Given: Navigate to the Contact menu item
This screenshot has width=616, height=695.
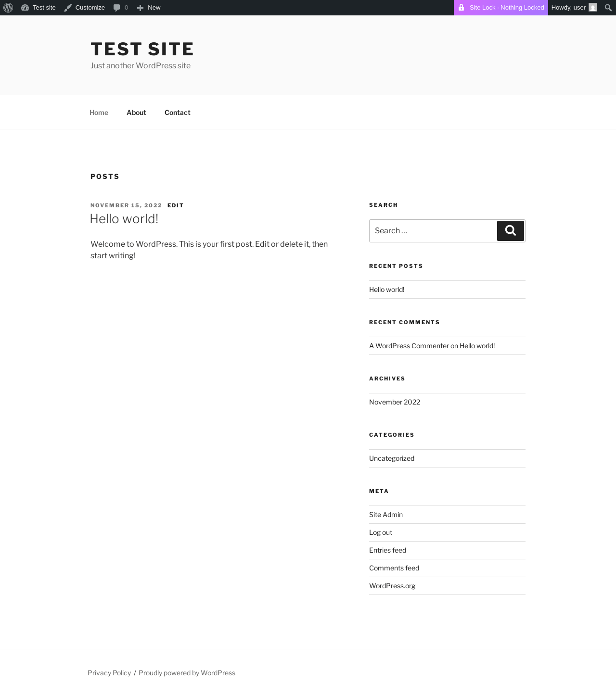Looking at the screenshot, I should click(178, 113).
